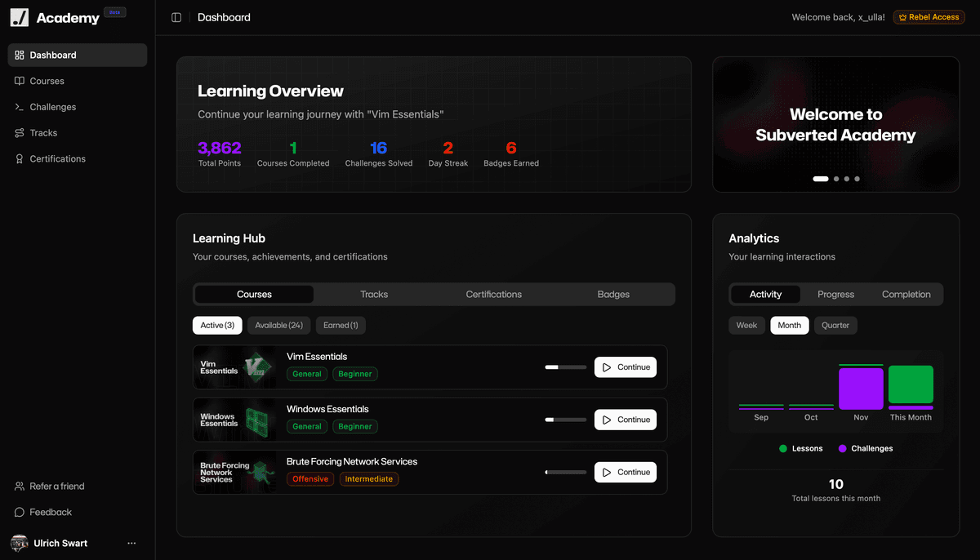Image resolution: width=980 pixels, height=560 pixels.
Task: Open Ulrich Swart's options menu
Action: [x=131, y=543]
